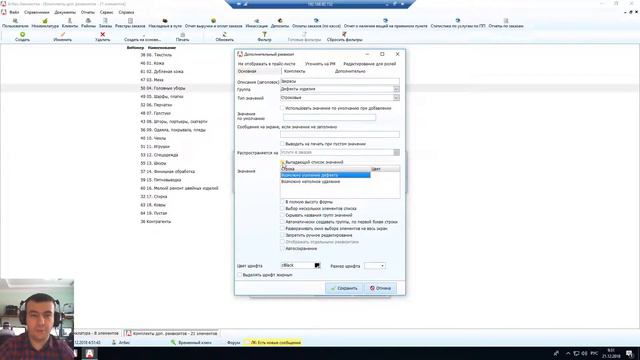Click Временный ключ in status bar
Viewport: 640px width, 360px height.
pyautogui.click(x=191, y=342)
